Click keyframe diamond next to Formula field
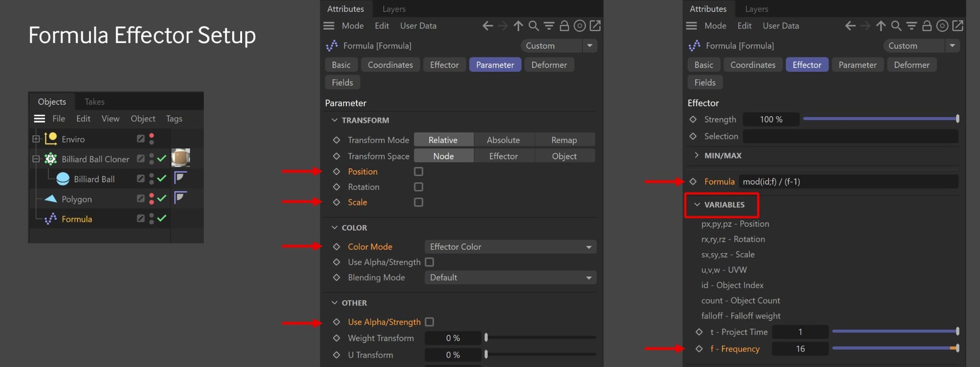The image size is (980, 367). (693, 181)
